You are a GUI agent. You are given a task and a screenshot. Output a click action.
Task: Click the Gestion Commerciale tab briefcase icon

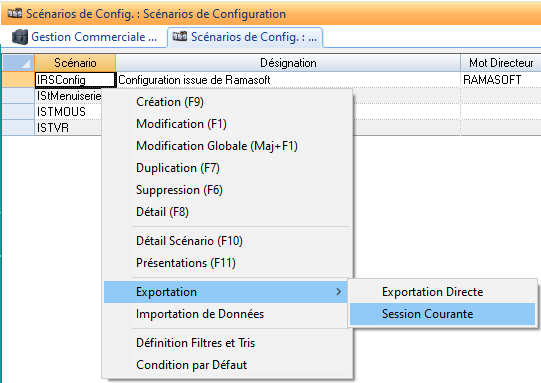point(20,37)
